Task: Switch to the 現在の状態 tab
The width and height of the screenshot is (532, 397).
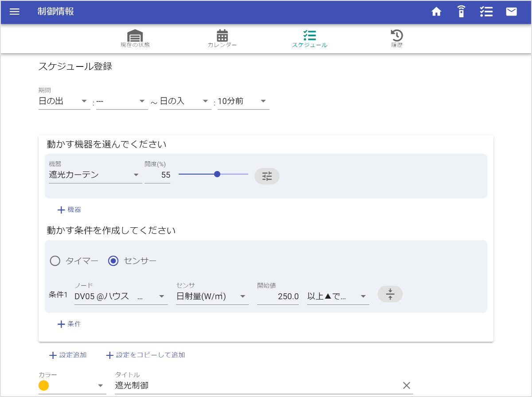Action: coord(136,39)
